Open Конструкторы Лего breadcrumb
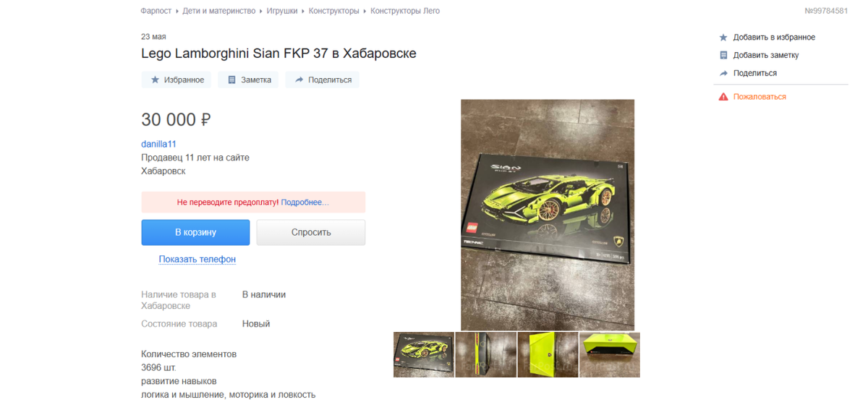Image resolution: width=868 pixels, height=410 pixels. [405, 11]
